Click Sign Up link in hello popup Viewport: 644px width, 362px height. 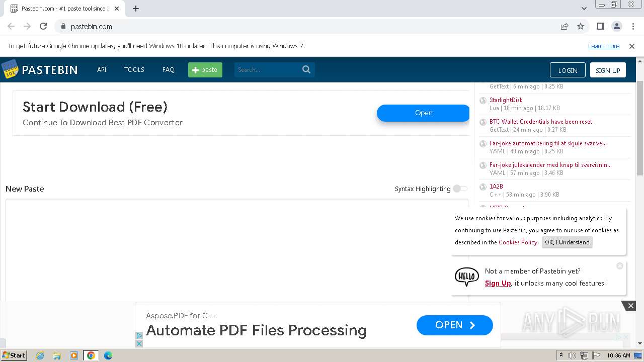click(498, 284)
